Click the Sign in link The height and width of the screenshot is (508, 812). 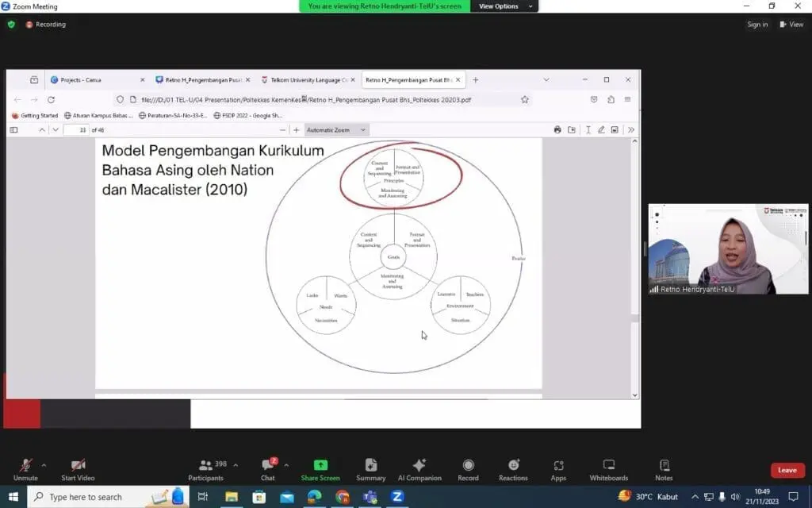[x=757, y=25]
